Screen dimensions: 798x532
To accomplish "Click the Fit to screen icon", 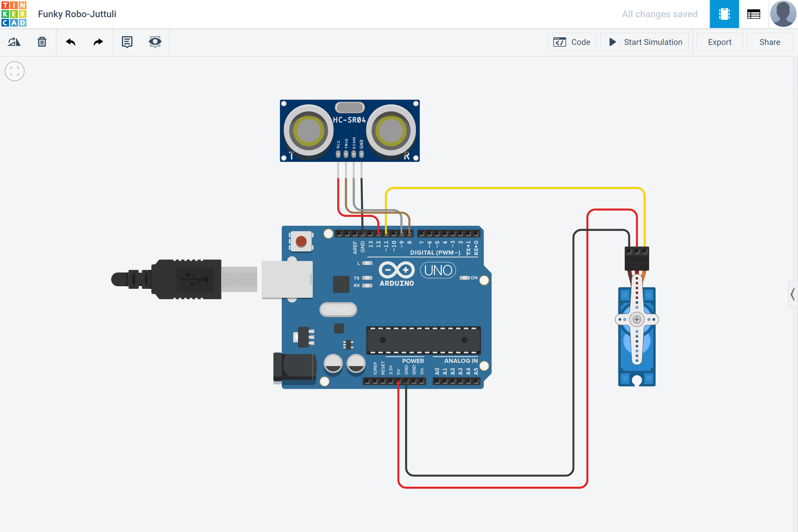I will pos(14,71).
